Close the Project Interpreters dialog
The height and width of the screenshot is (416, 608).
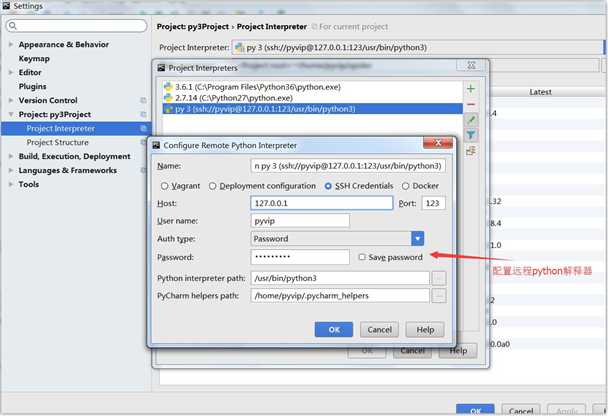pos(471,65)
